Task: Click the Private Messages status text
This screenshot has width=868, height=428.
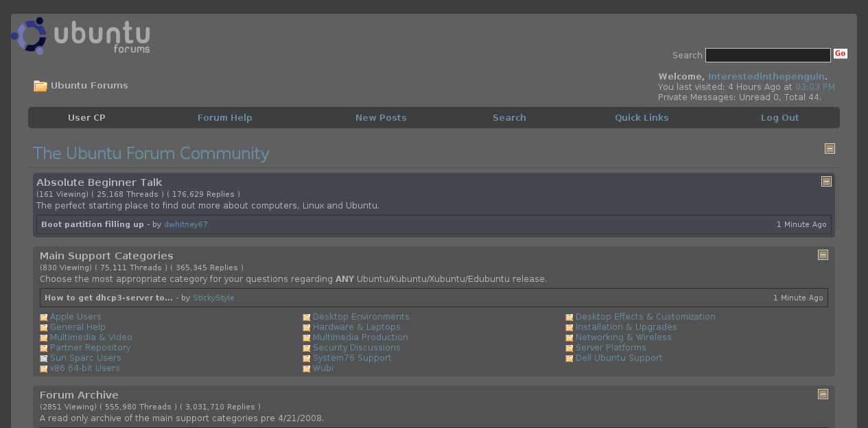Action: (x=740, y=97)
